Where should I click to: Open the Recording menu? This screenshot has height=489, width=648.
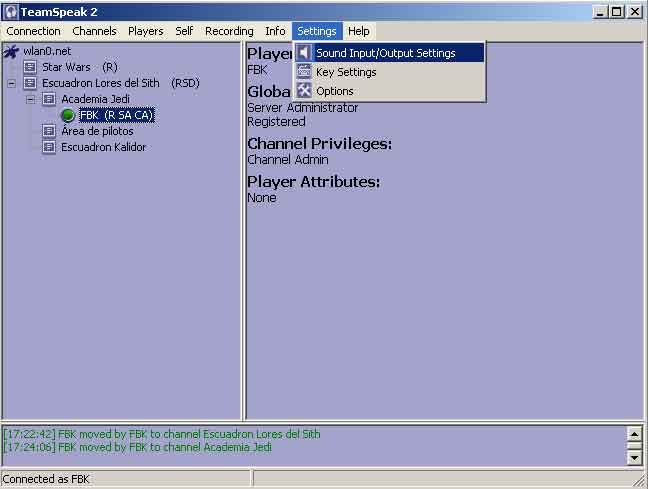[229, 31]
